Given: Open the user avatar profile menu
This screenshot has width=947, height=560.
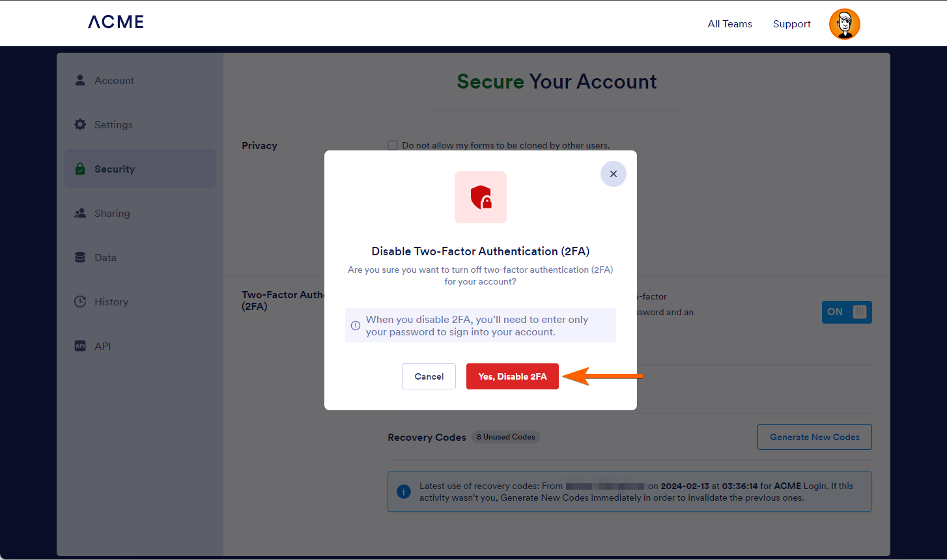Looking at the screenshot, I should 844,24.
